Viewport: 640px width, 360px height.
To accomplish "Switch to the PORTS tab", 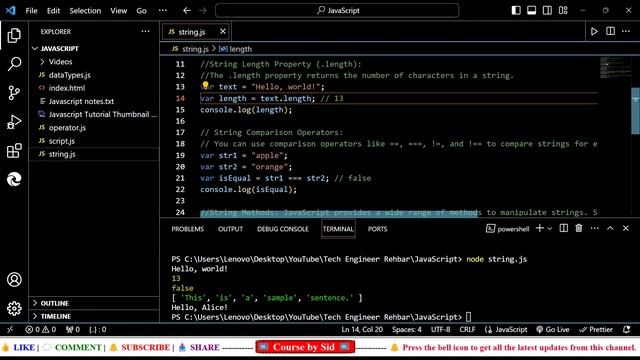I will [x=378, y=229].
